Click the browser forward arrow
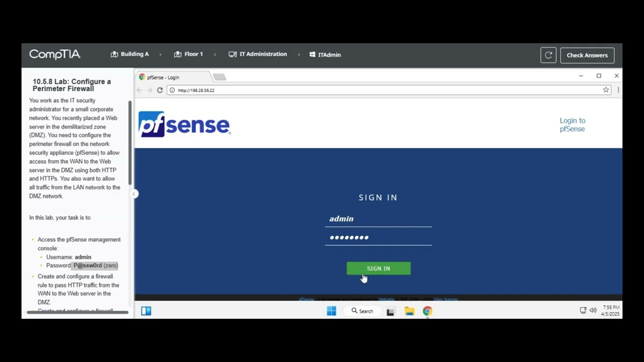The height and width of the screenshot is (362, 644). click(149, 90)
